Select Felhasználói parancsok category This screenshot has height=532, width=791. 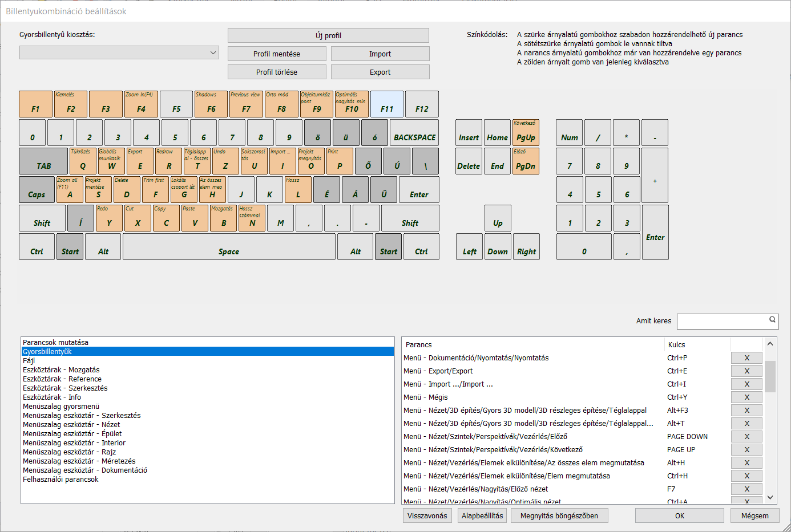(60, 480)
